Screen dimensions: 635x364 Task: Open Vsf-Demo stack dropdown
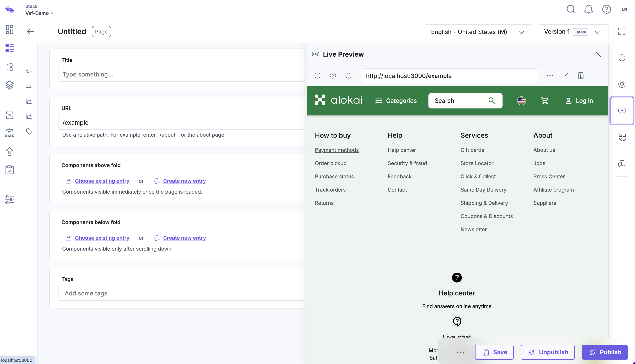coord(39,13)
